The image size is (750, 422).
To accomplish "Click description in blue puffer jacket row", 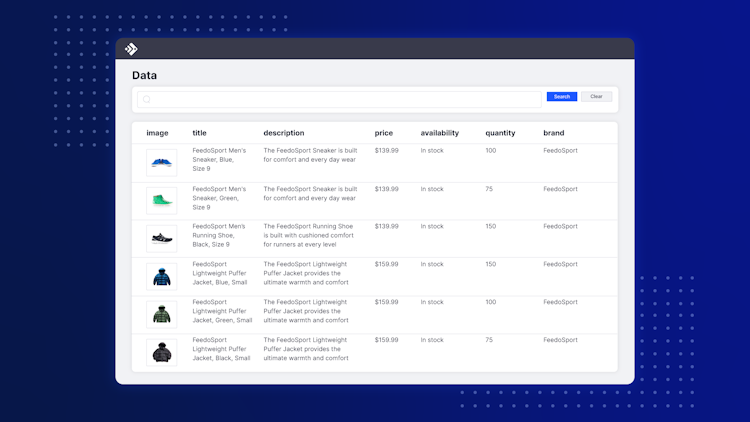I will pyautogui.click(x=306, y=273).
